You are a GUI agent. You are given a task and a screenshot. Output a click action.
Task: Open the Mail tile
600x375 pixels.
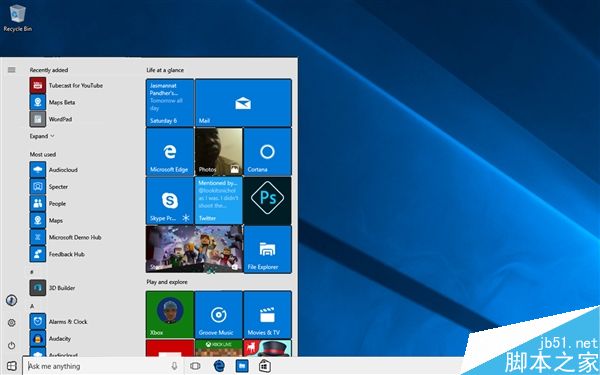coord(243,103)
